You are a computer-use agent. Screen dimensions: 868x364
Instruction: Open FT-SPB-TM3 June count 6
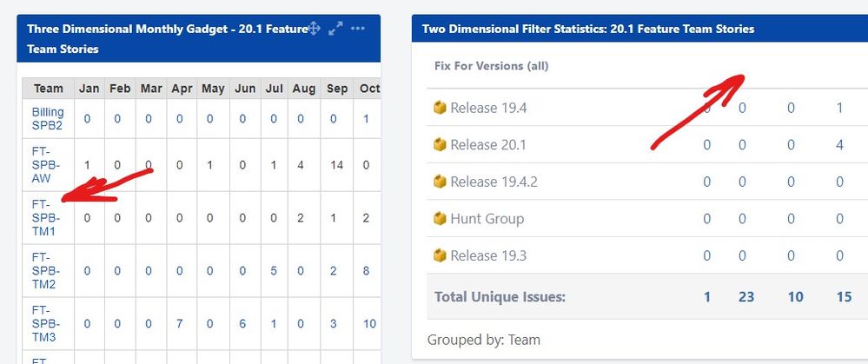(x=242, y=324)
